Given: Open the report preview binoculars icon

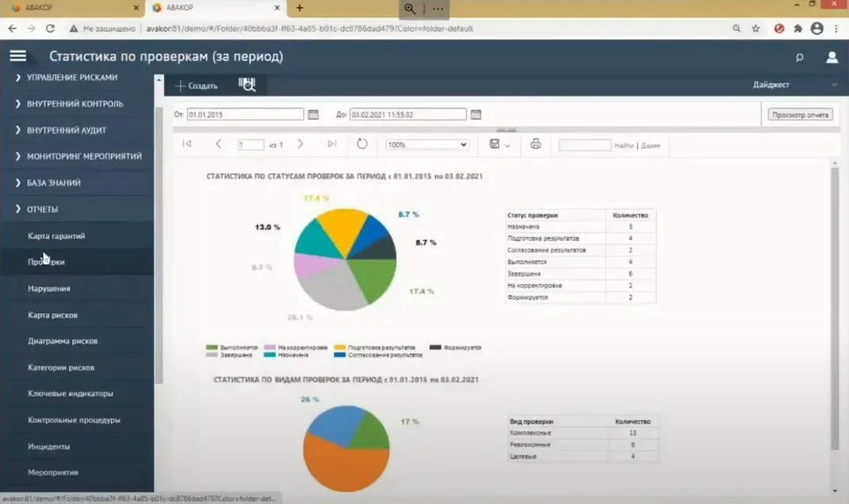Looking at the screenshot, I should tap(247, 85).
